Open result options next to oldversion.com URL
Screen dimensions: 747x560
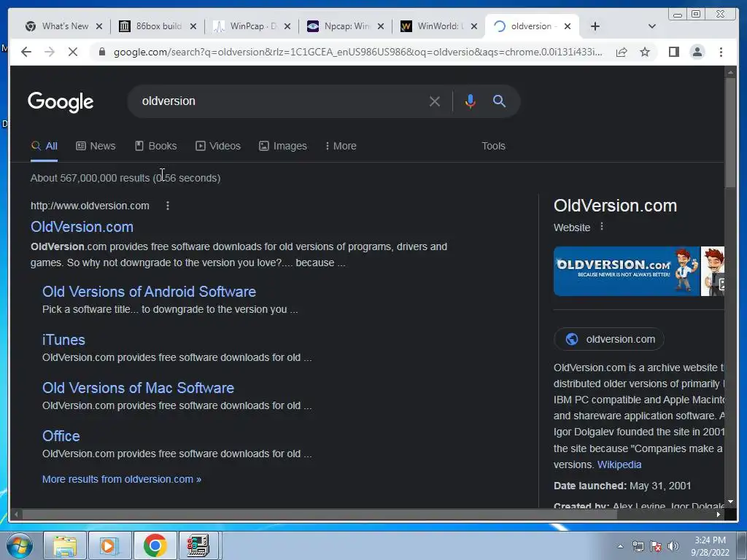click(167, 206)
